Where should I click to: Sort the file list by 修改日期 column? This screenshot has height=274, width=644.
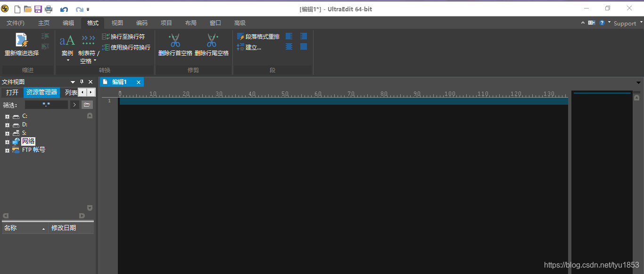point(71,228)
